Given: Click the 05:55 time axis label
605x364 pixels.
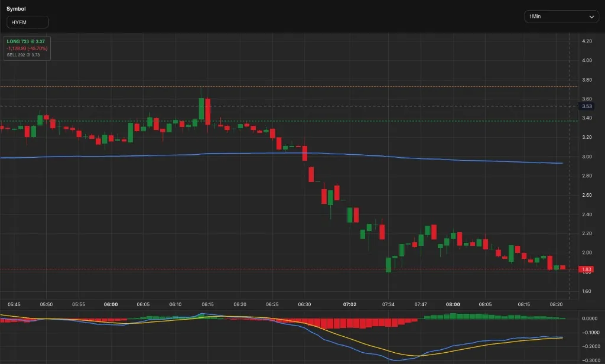Looking at the screenshot, I should [x=79, y=304].
